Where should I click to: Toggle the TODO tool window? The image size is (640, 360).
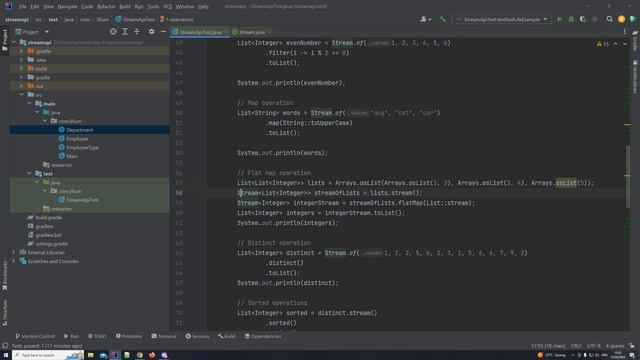click(x=97, y=336)
